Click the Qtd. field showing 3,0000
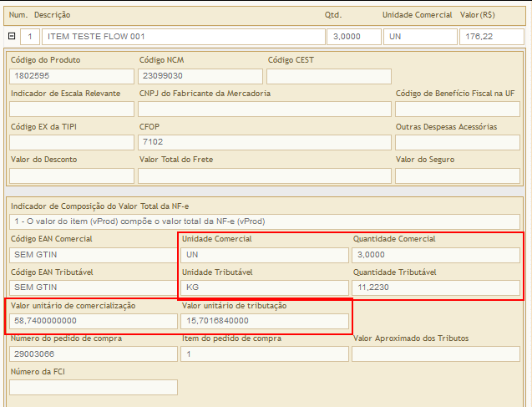This screenshot has width=532, height=407. coord(353,37)
